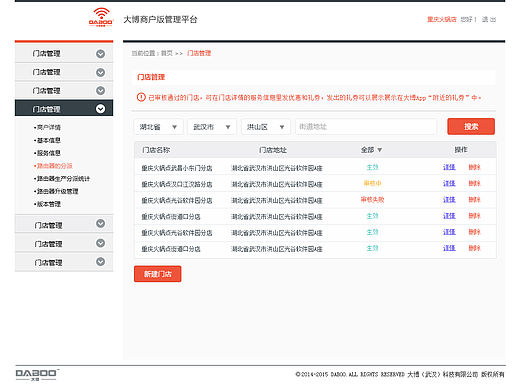
Task: Open 路由器生产分润统计 submenu item
Action: click(62, 179)
